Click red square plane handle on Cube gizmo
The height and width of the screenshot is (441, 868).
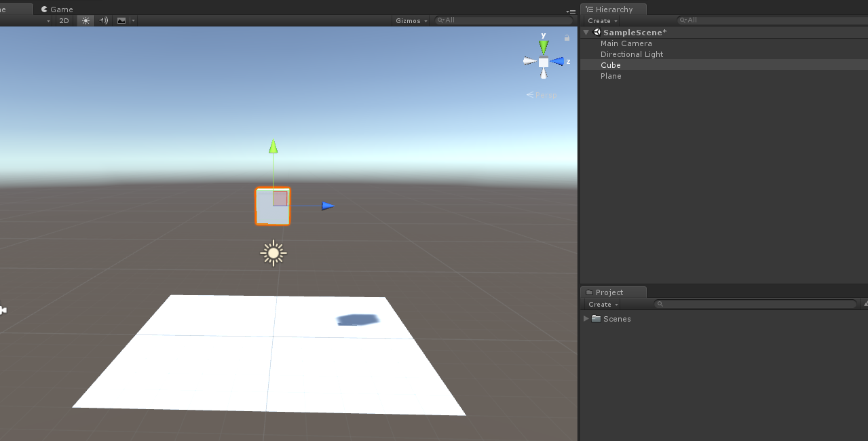coord(280,198)
